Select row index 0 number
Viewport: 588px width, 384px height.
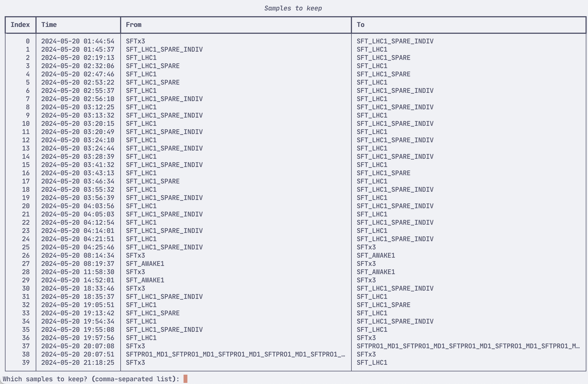click(27, 41)
